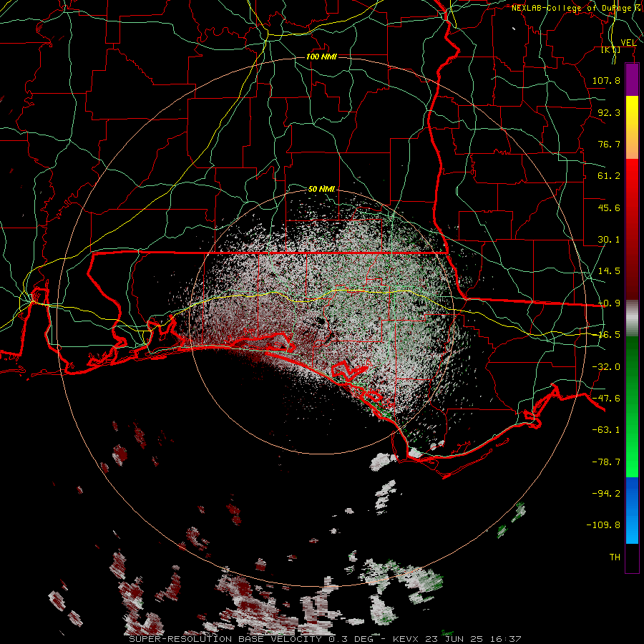Click the -78.7 velocity scale value
Image resolution: width=644 pixels, height=644 pixels.
[606, 462]
